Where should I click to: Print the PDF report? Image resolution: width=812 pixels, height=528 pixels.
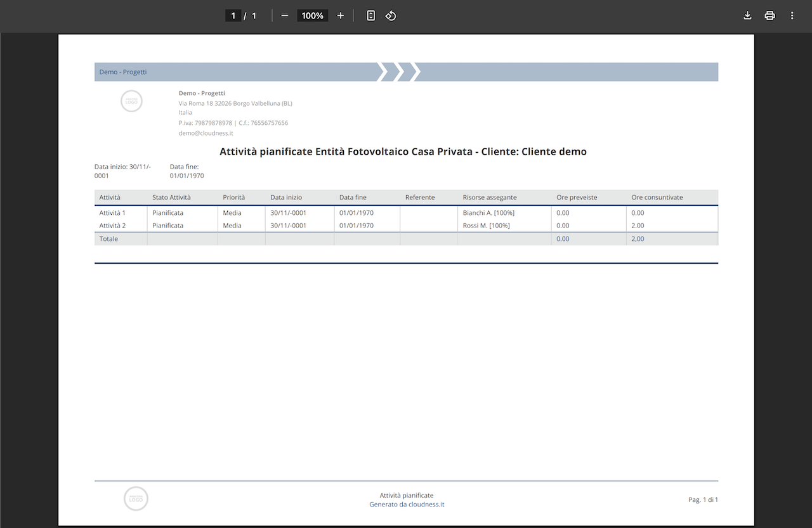click(769, 15)
